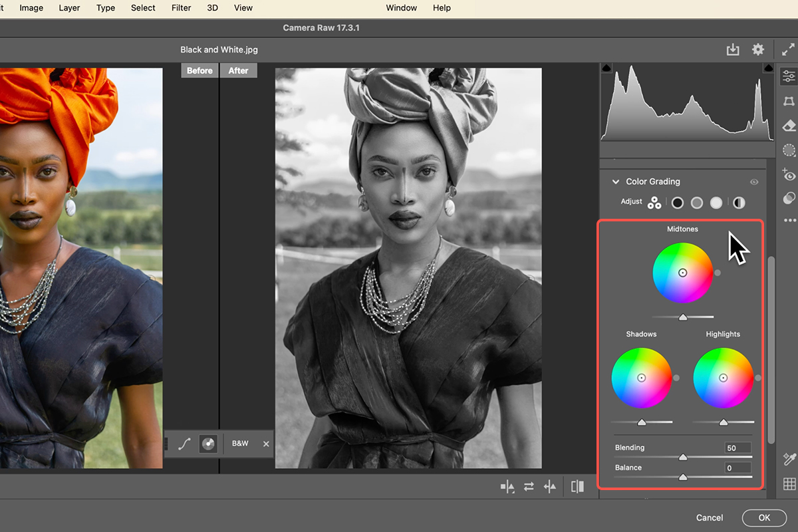Select the Shadows-only adjust circle
This screenshot has width=798, height=532.
677,202
